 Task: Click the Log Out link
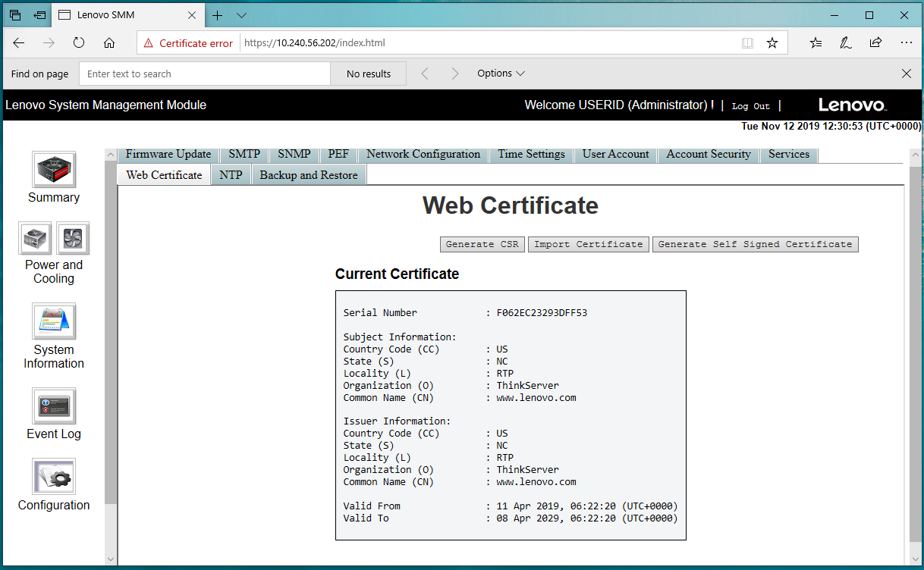click(x=750, y=106)
